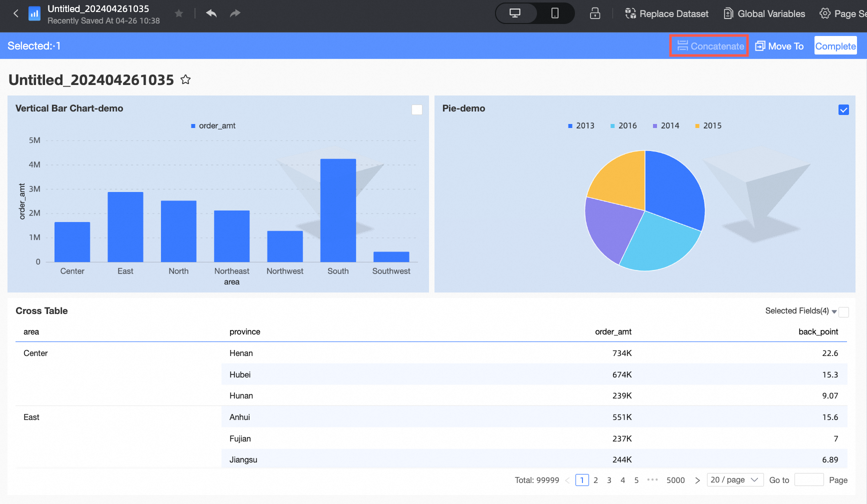The image size is (867, 504).
Task: Click the lock icon in toolbar
Action: pyautogui.click(x=594, y=13)
